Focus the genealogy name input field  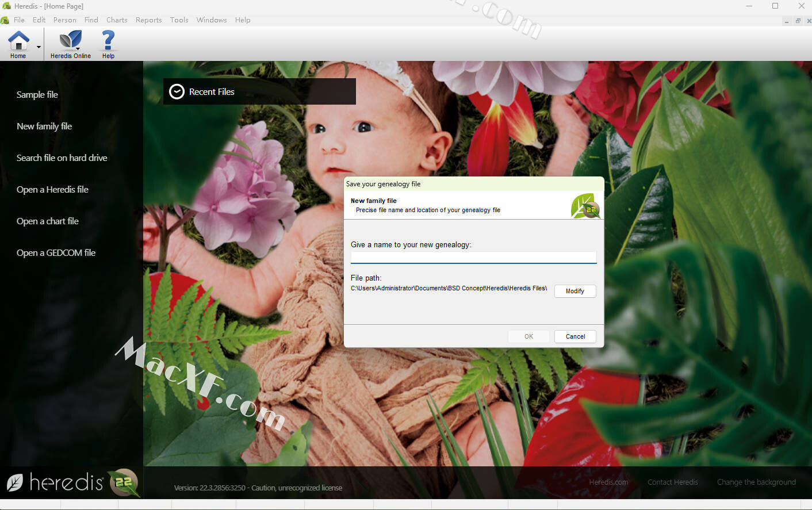coord(473,257)
